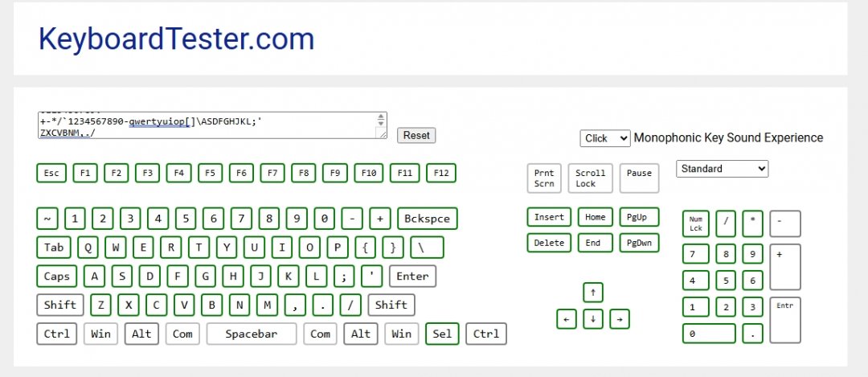The width and height of the screenshot is (868, 377).
Task: Toggle the Caps key
Action: click(57, 277)
